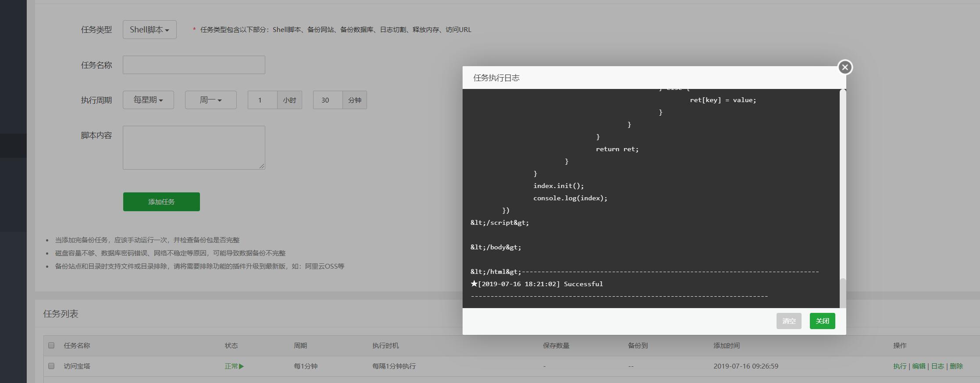This screenshot has height=383, width=980.
Task: Click the ret[key] = value; line
Action: (723, 100)
